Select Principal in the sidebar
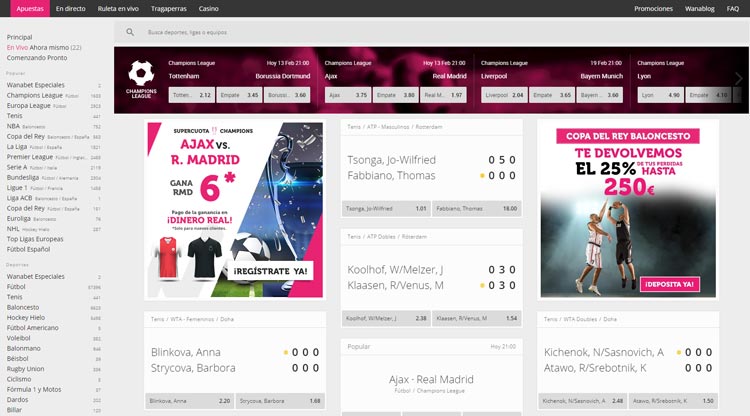This screenshot has height=416, width=750. point(19,37)
